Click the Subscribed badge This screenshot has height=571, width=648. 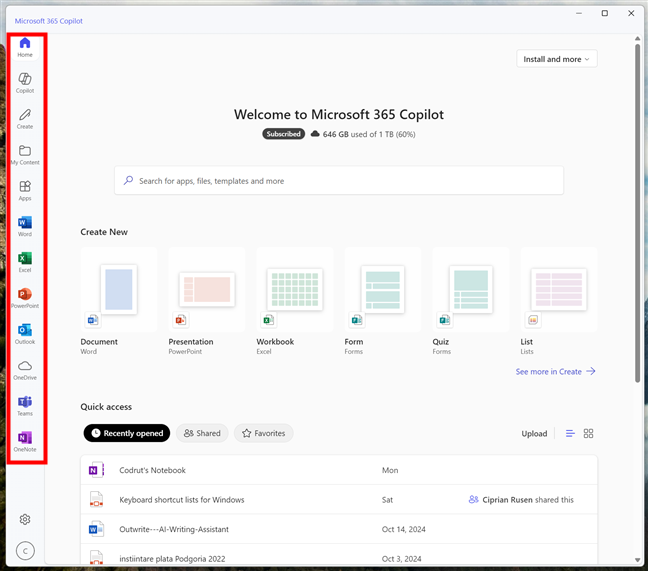coord(284,134)
